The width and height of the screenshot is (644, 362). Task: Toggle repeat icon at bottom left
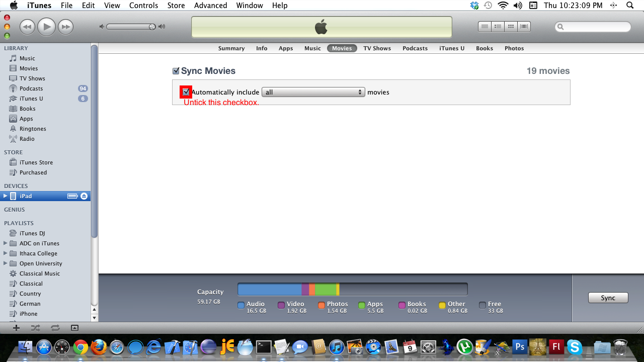pyautogui.click(x=55, y=328)
